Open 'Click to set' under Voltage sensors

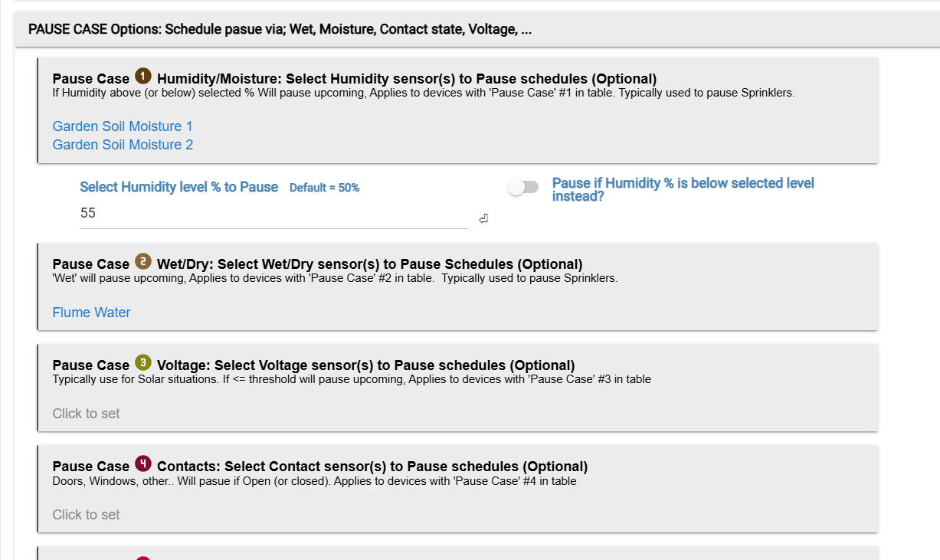pyautogui.click(x=86, y=414)
